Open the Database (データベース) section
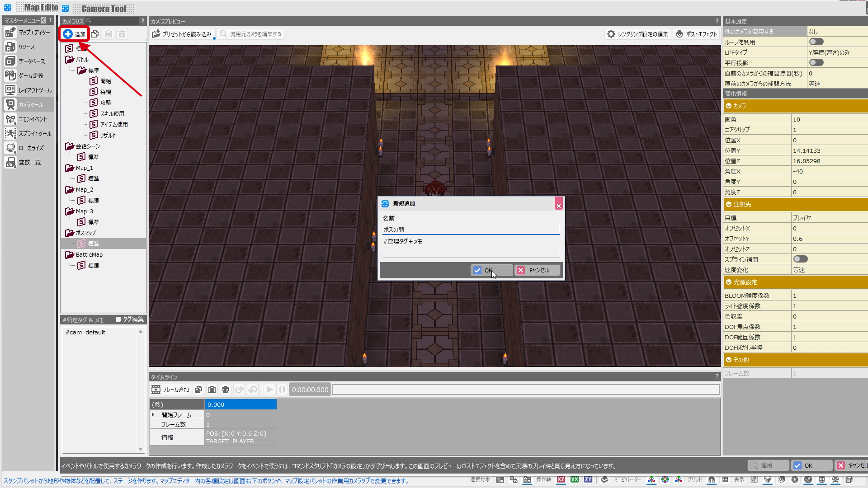The height and width of the screenshot is (488, 868). pyautogui.click(x=28, y=61)
